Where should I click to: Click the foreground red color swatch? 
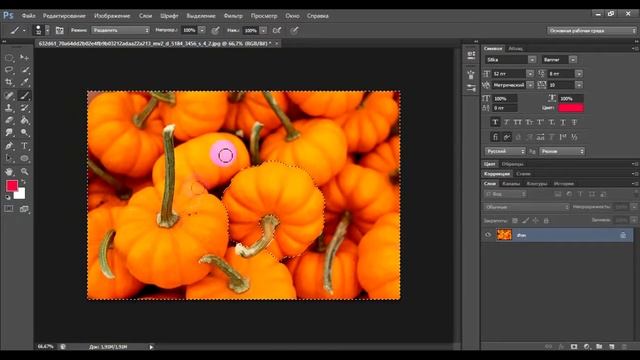point(11,185)
